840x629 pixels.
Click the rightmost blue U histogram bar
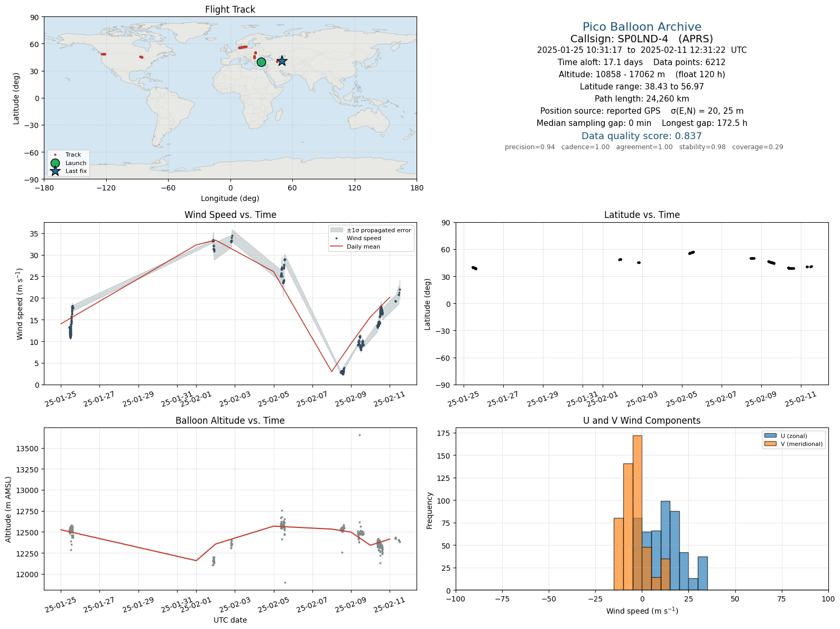pyautogui.click(x=703, y=573)
